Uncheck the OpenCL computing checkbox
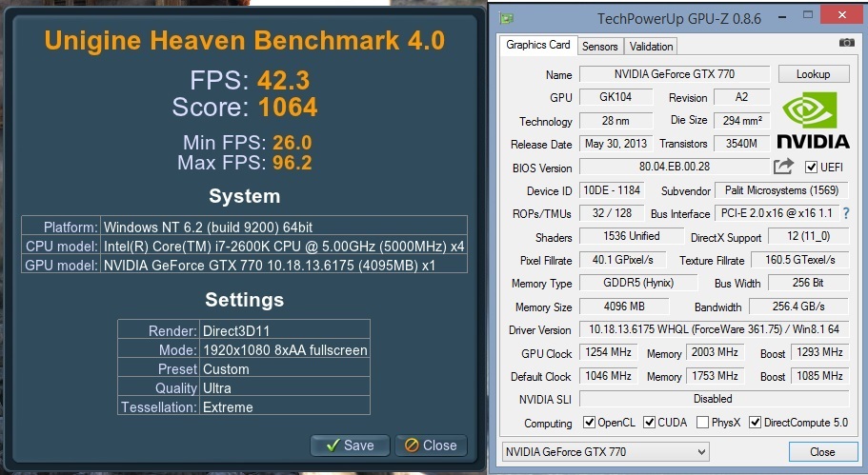Image resolution: width=868 pixels, height=475 pixels. click(589, 423)
